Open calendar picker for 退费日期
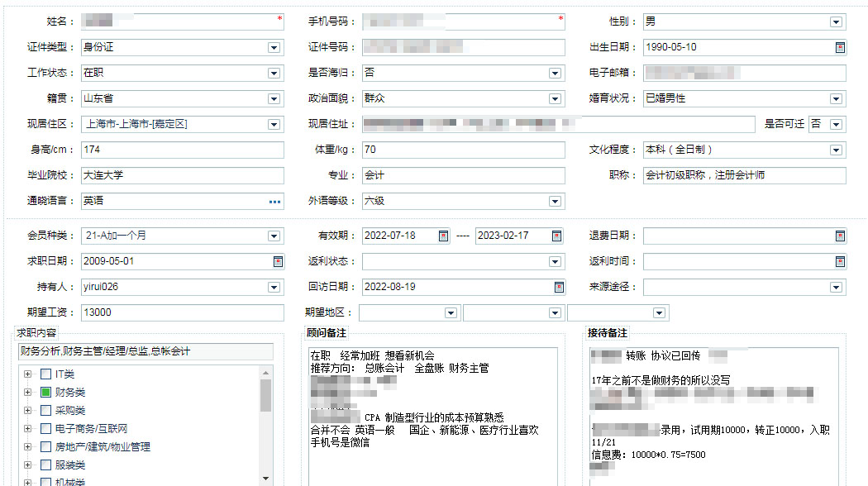The image size is (868, 486). coord(840,236)
